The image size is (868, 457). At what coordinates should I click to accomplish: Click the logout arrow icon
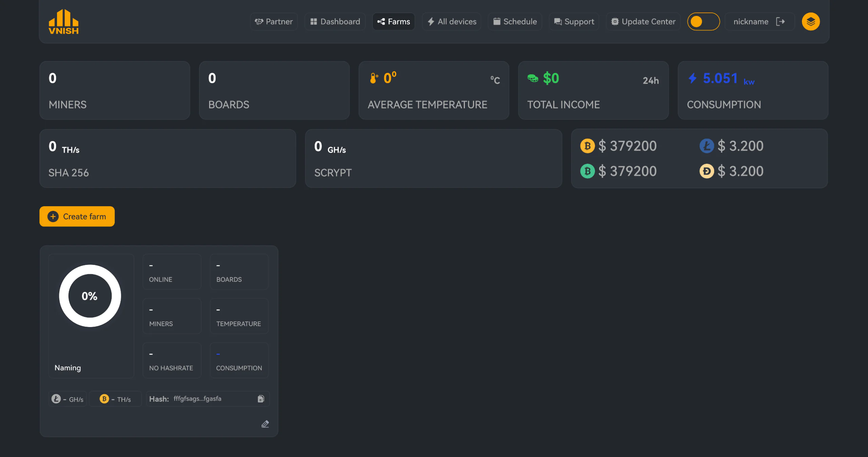click(x=781, y=22)
